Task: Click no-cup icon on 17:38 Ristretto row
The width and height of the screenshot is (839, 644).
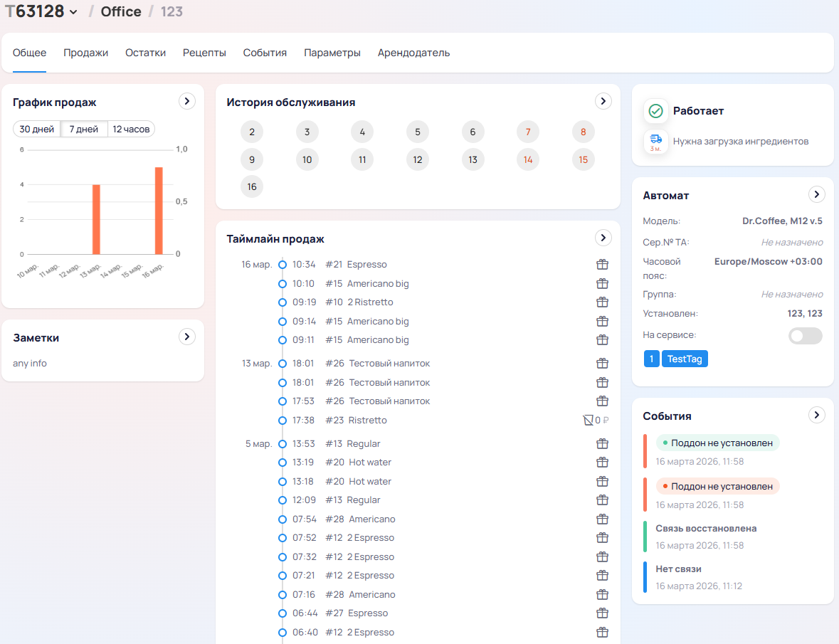Action: tap(588, 421)
